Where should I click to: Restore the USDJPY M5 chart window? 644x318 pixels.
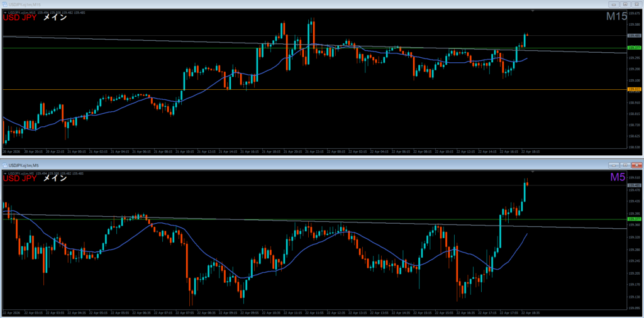point(626,165)
